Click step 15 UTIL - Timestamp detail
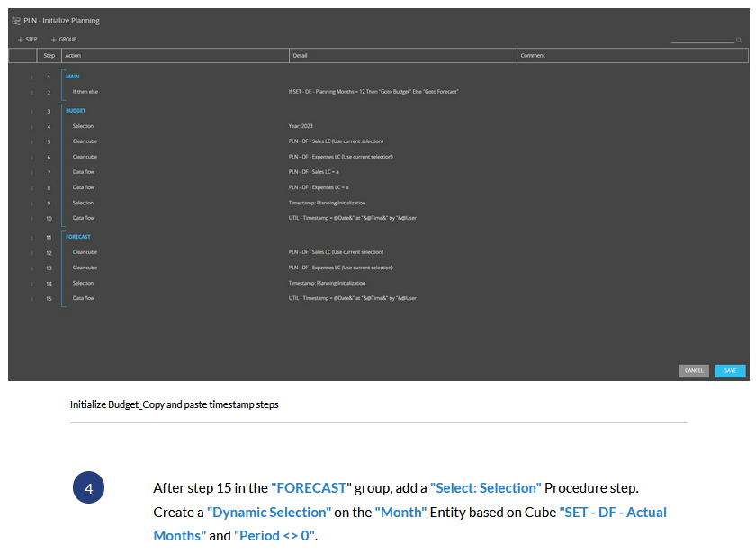 353,298
